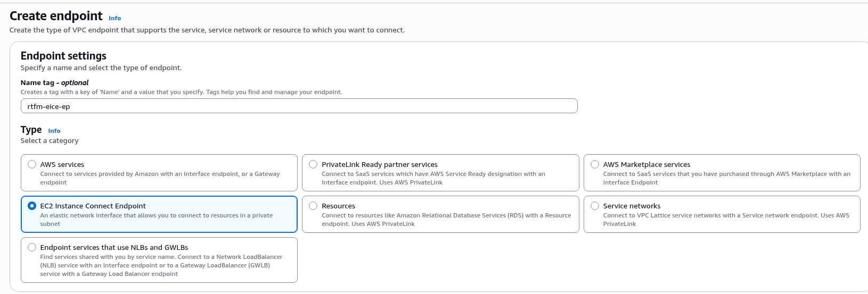Pick the Resources endpoint type radio

313,206
